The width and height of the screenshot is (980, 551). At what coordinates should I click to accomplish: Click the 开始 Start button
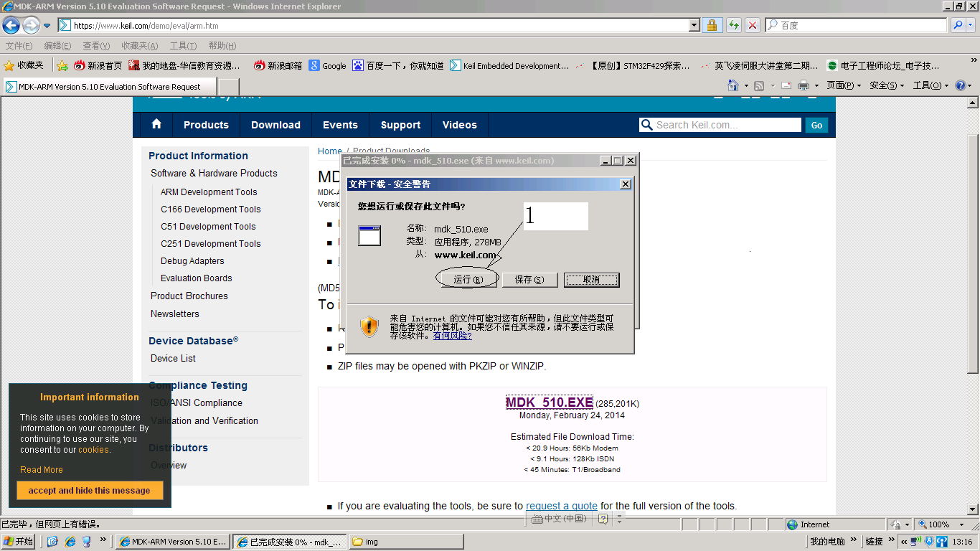point(19,542)
